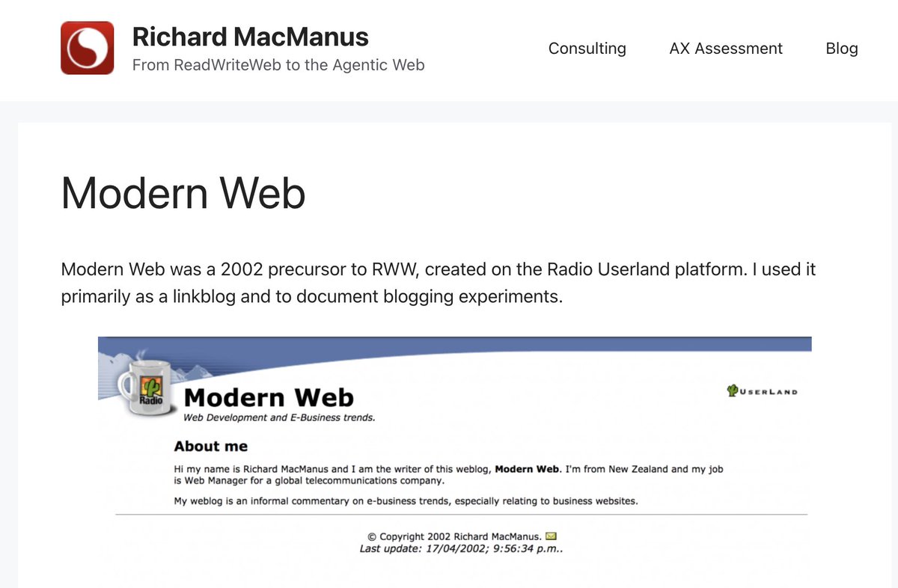Open the Blog menu item
The width and height of the screenshot is (898, 588).
(x=842, y=48)
